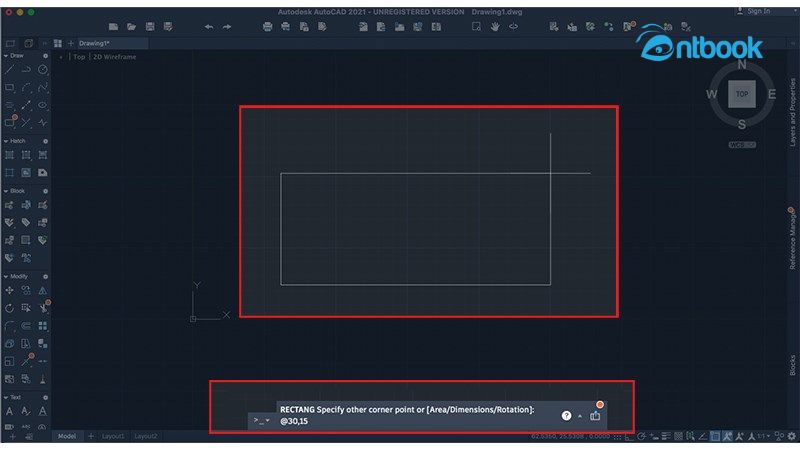The image size is (800, 450).
Task: Select the Circle tool in the Draw panel
Action: coord(43,69)
